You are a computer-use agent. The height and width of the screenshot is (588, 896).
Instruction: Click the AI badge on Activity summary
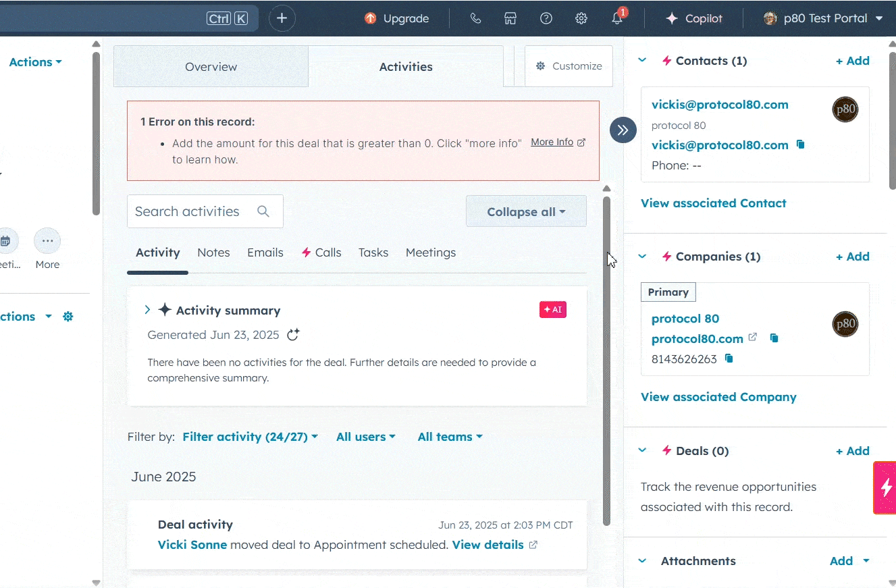[x=552, y=309]
